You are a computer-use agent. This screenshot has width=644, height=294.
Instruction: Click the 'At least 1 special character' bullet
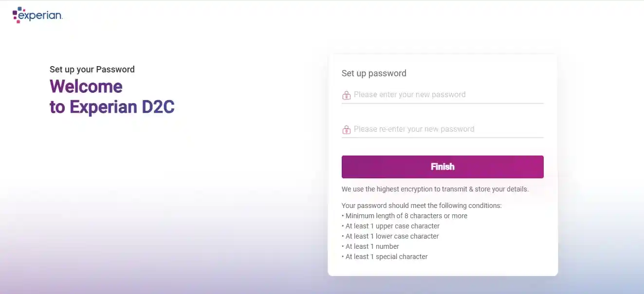[x=385, y=256]
